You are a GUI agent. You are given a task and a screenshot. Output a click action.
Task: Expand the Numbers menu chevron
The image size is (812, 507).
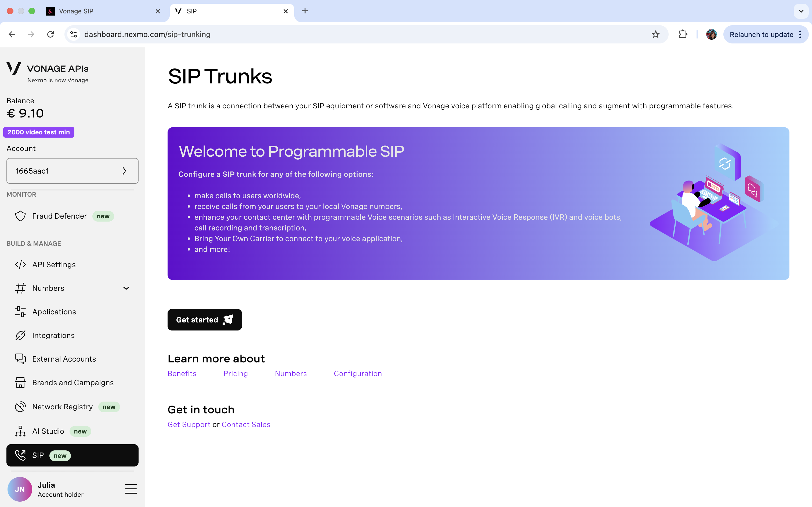[x=126, y=288]
